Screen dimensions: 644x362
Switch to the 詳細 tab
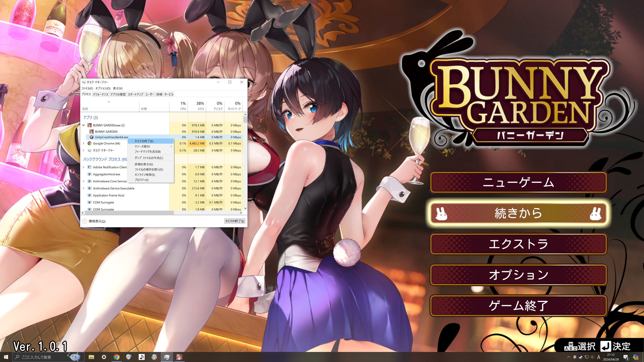[159, 94]
